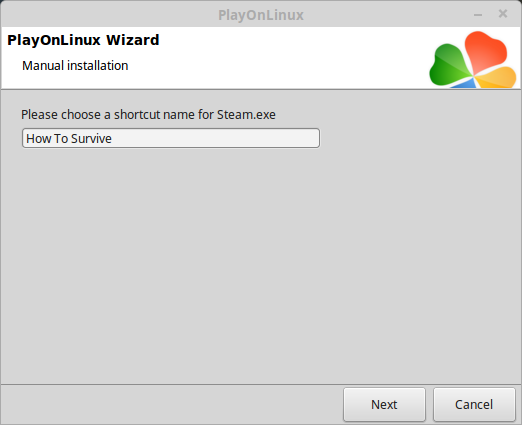Place cursor after 'Survive' in text field
This screenshot has width=522, height=425.
coord(112,138)
